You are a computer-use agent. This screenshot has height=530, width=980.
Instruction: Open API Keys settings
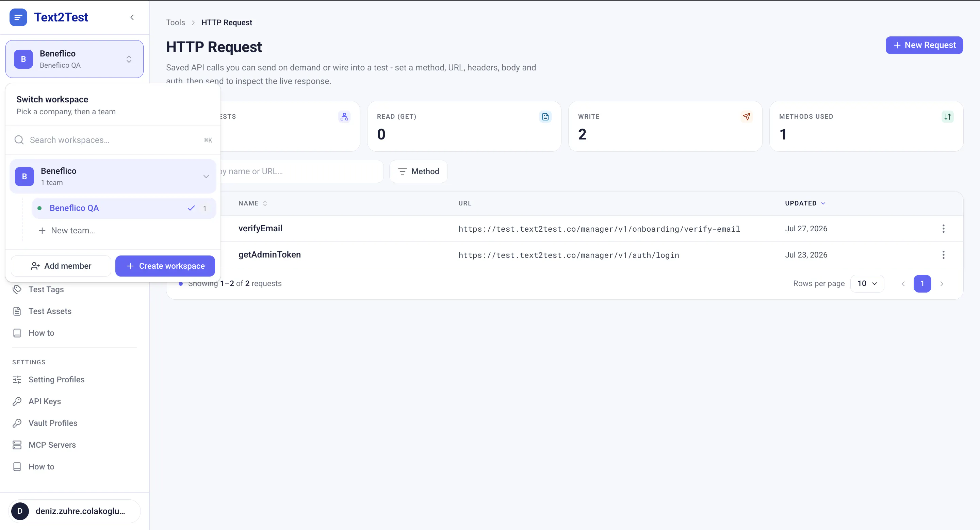(45, 401)
